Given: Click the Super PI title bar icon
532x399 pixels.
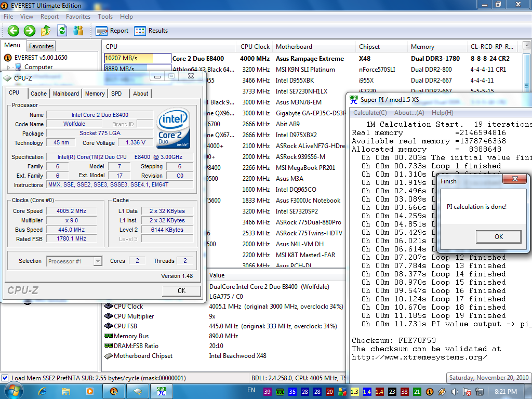Looking at the screenshot, I should tap(354, 100).
